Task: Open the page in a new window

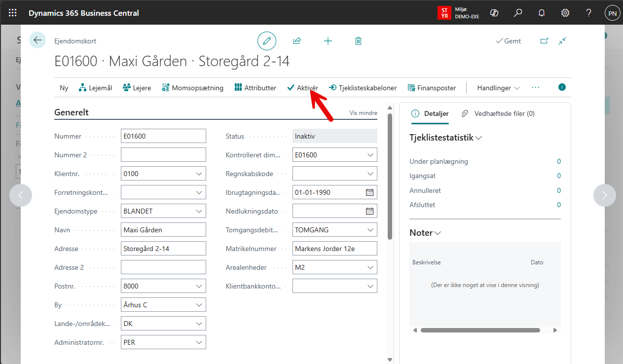Action: point(544,41)
